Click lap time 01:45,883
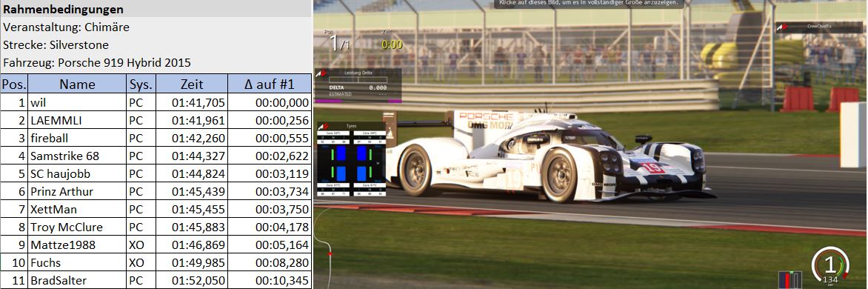The image size is (868, 289). 198,227
